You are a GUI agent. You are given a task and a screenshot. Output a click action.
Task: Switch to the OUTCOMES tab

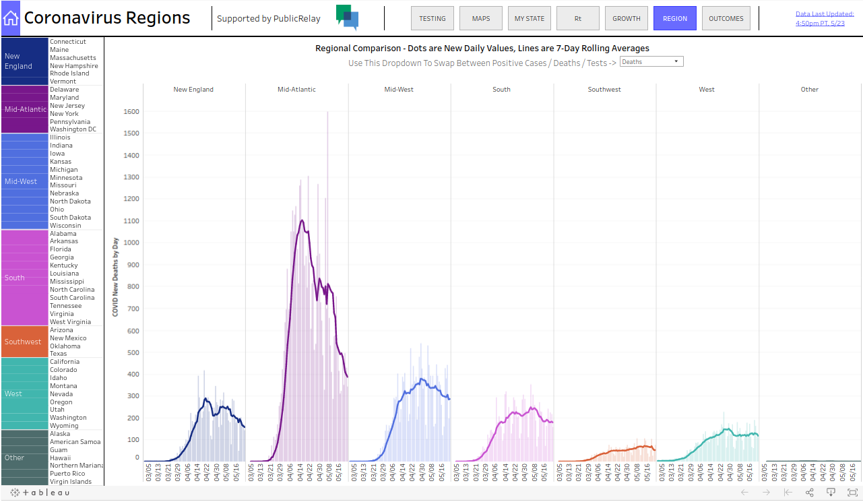point(726,18)
